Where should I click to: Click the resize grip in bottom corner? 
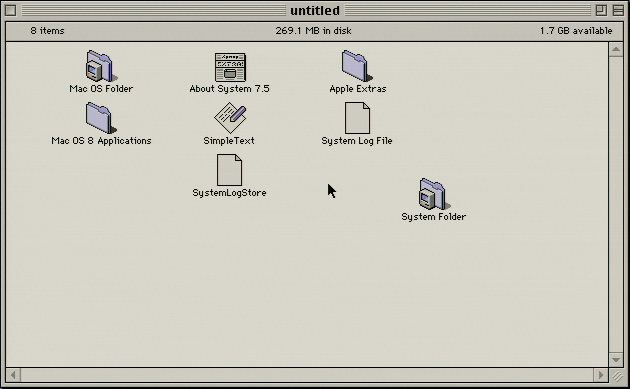pos(617,376)
